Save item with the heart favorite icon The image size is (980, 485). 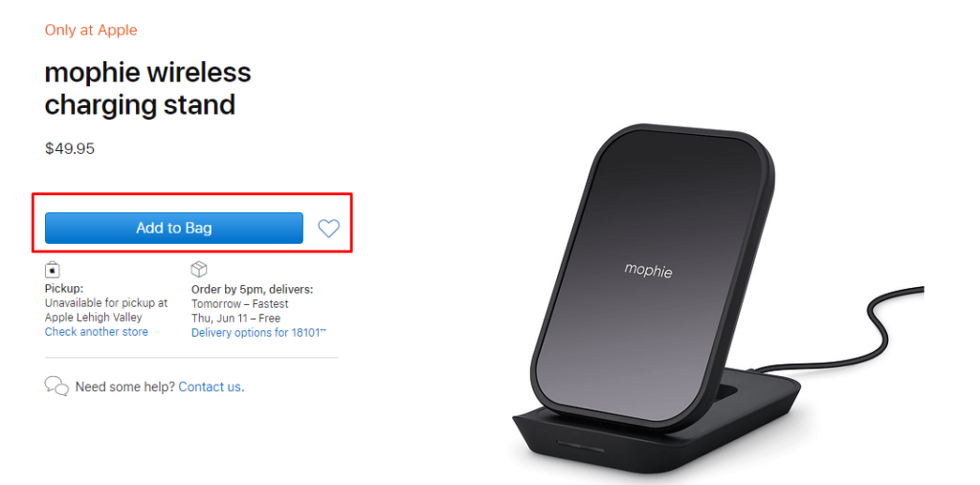click(329, 228)
